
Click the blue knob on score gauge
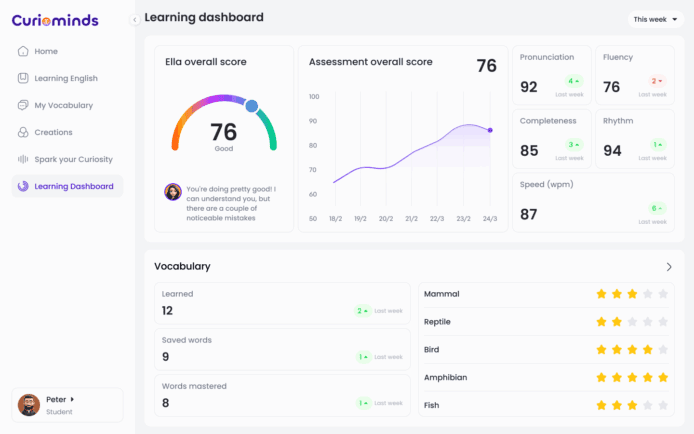[252, 106]
